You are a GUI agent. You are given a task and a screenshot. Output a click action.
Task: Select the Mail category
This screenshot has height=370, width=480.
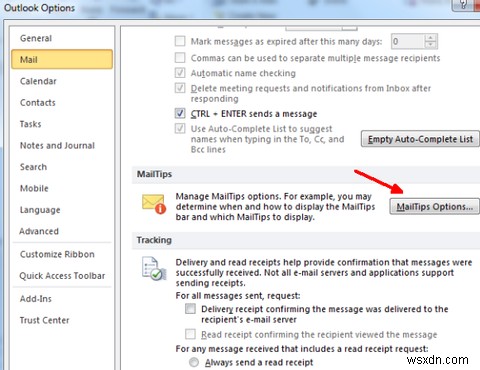[62, 60]
